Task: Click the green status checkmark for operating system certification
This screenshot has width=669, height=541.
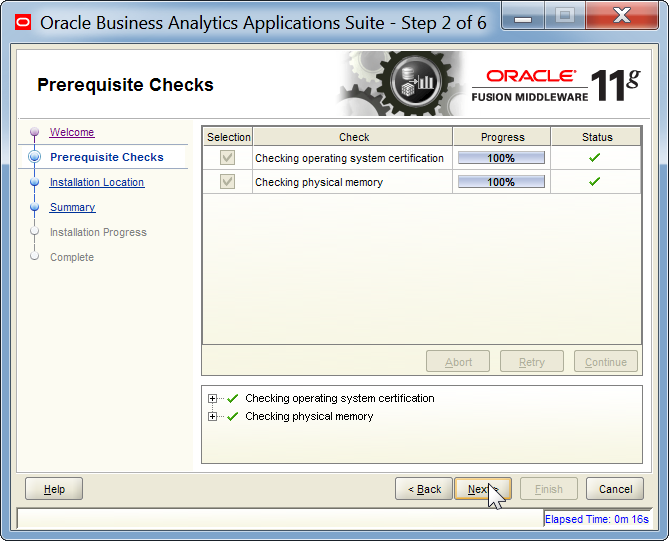Action: [594, 157]
